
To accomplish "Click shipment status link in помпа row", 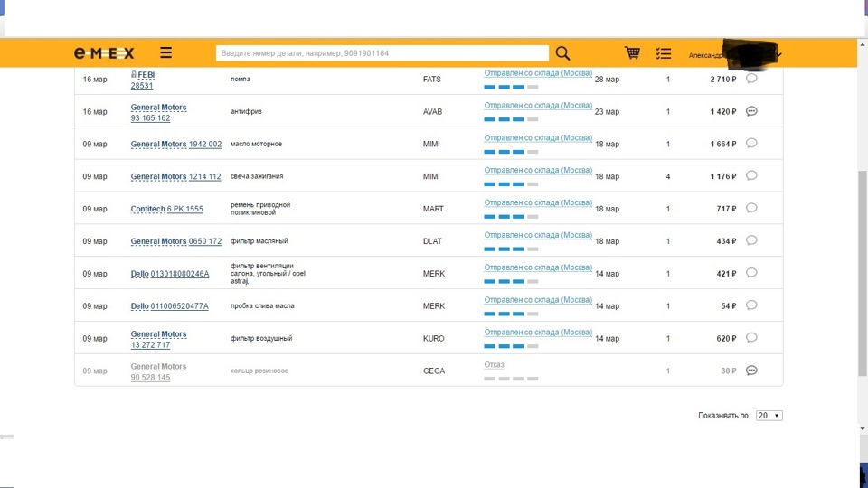I will (538, 73).
